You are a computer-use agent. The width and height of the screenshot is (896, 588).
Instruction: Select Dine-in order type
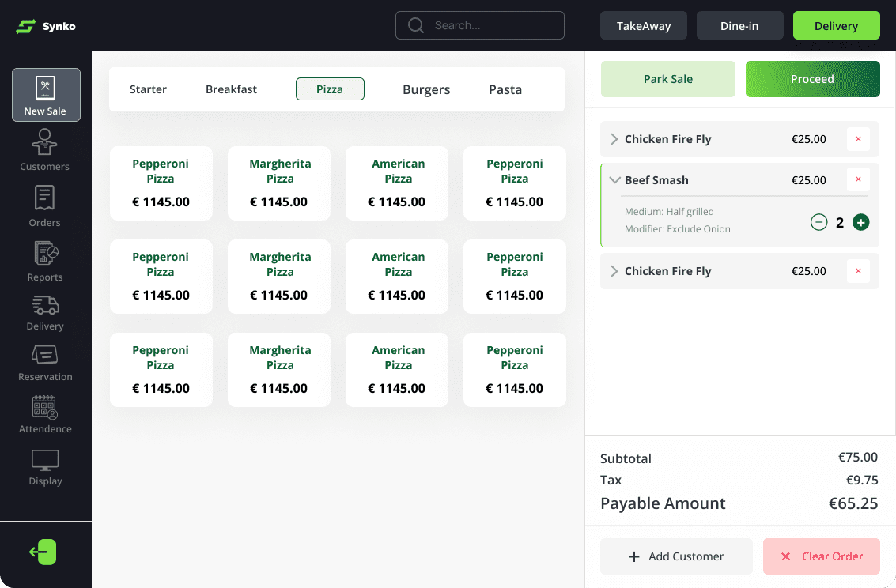(739, 26)
